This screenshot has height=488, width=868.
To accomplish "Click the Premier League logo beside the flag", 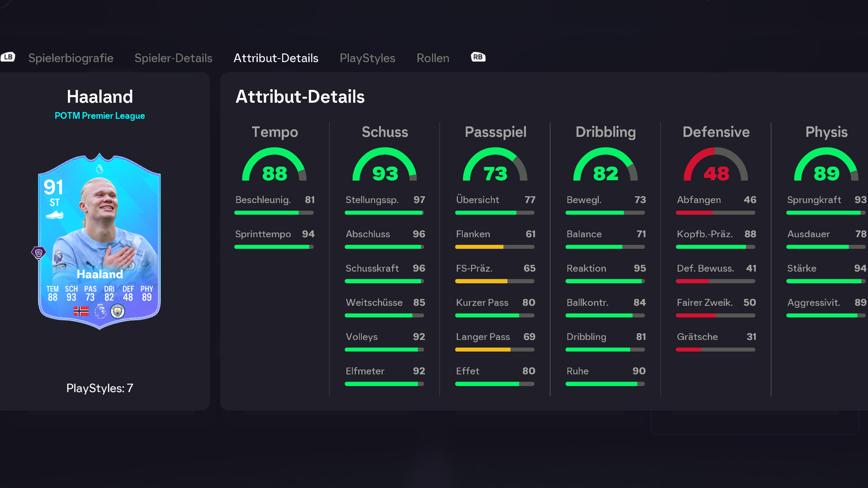I will (x=100, y=311).
